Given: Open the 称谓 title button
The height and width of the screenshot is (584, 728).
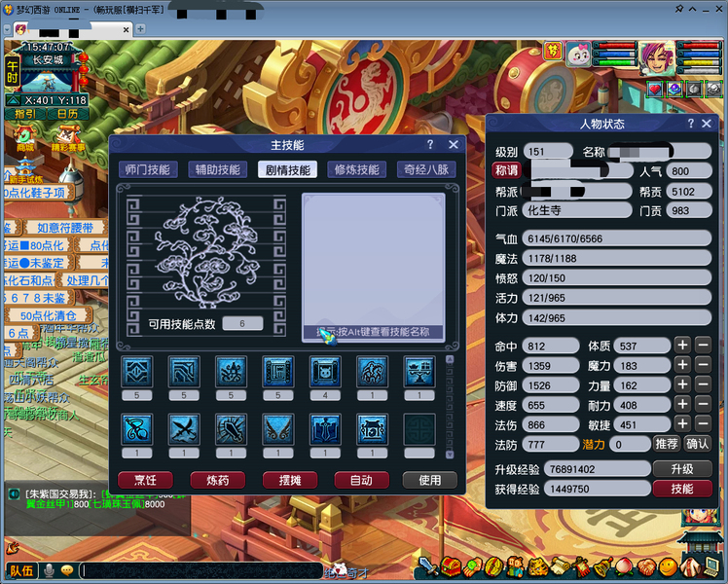Looking at the screenshot, I should tap(506, 170).
